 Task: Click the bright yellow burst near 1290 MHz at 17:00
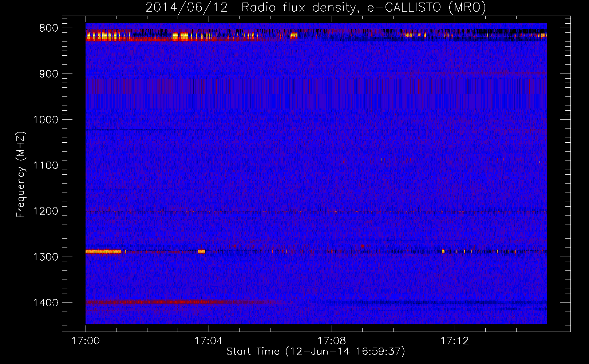103,251
